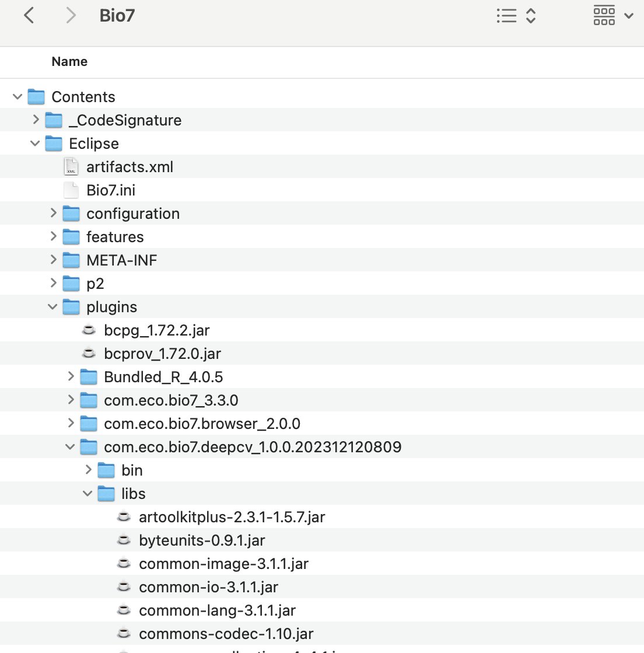Click the bin folder icon
Screen dimensions: 644x653
point(106,470)
